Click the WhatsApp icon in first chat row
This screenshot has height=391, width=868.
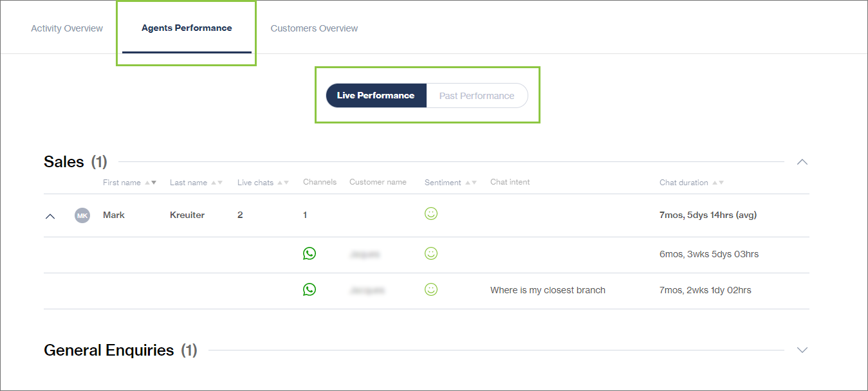pos(309,253)
